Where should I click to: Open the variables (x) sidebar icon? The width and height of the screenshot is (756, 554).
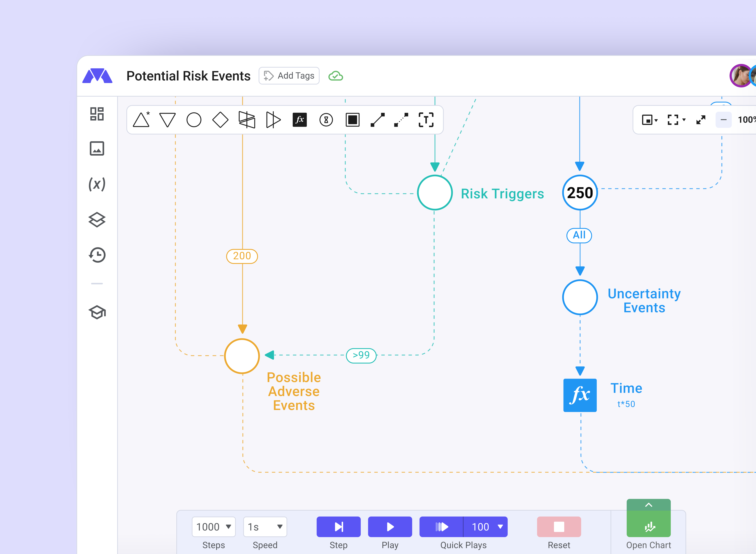(97, 184)
